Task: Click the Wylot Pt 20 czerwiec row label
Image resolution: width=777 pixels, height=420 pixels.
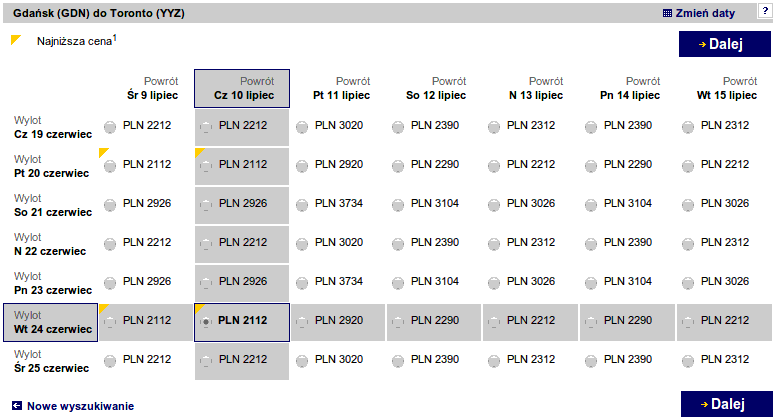Action: pos(52,166)
